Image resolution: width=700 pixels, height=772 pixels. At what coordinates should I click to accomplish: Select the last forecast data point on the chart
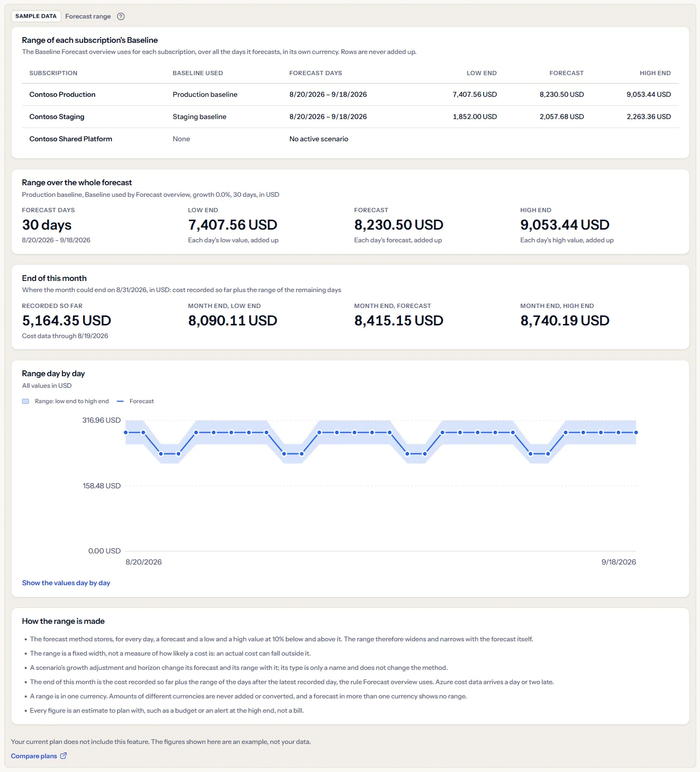(636, 432)
